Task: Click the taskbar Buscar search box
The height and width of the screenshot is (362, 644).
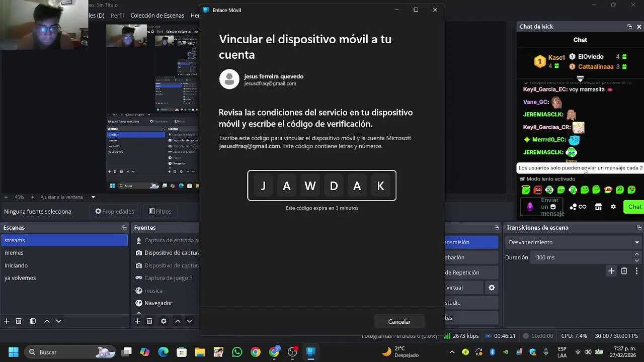Action: click(x=70, y=352)
